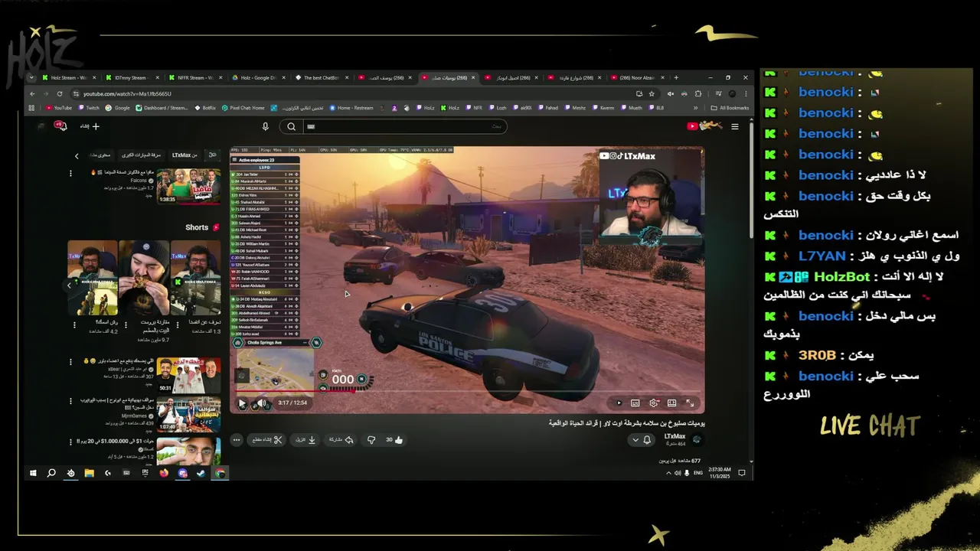Open a new browser tab
This screenshot has width=980, height=551.
coord(676,77)
